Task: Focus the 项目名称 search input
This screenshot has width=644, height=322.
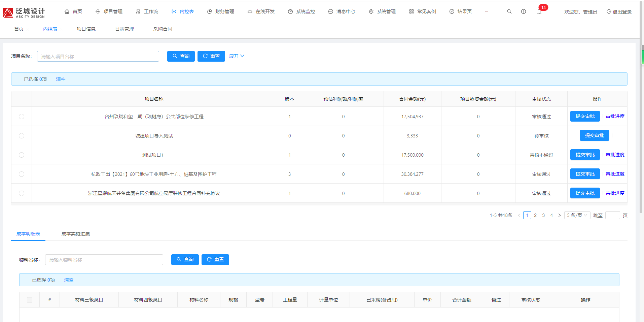Action: tap(98, 56)
